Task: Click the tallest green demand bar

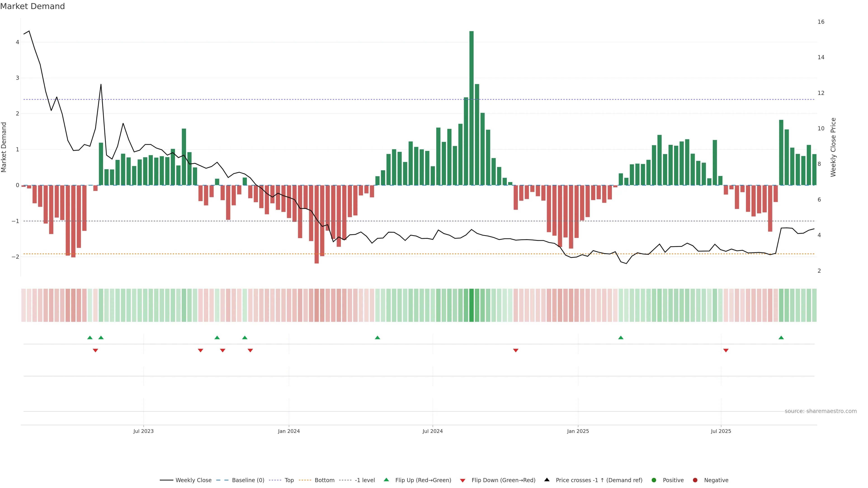Action: pos(471,108)
